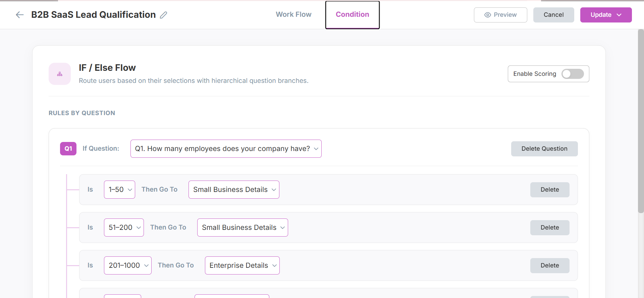The width and height of the screenshot is (644, 298).
Task: Edit the form title with the pencil icon
Action: pyautogui.click(x=163, y=15)
